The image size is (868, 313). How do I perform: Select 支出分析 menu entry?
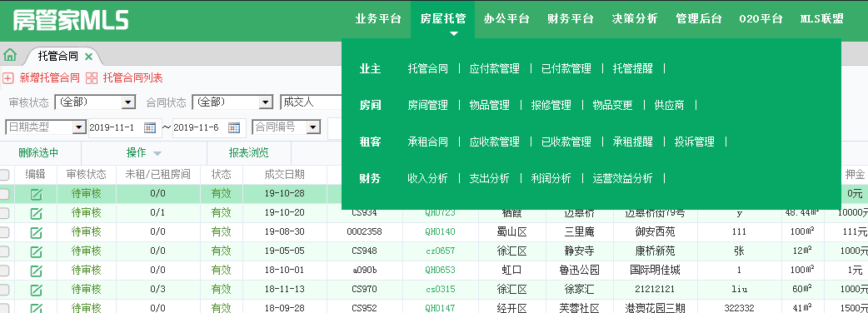tap(489, 179)
